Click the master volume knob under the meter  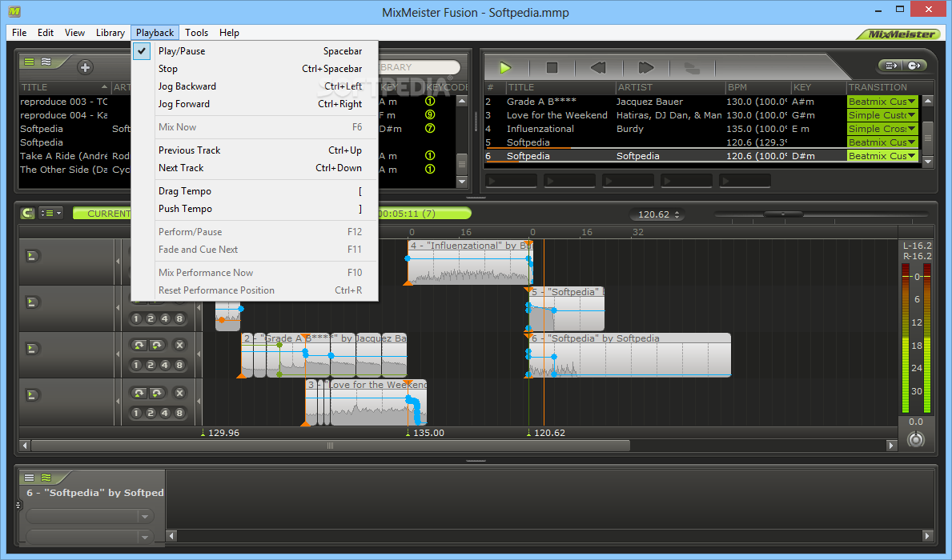tap(916, 439)
